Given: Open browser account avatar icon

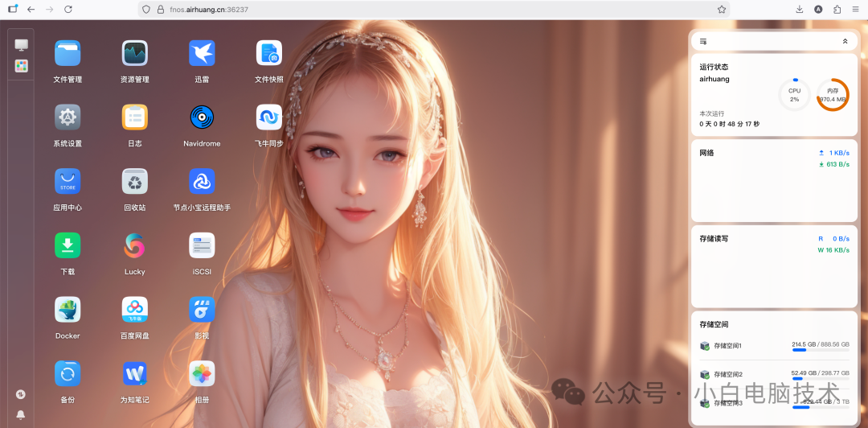Looking at the screenshot, I should tap(818, 10).
